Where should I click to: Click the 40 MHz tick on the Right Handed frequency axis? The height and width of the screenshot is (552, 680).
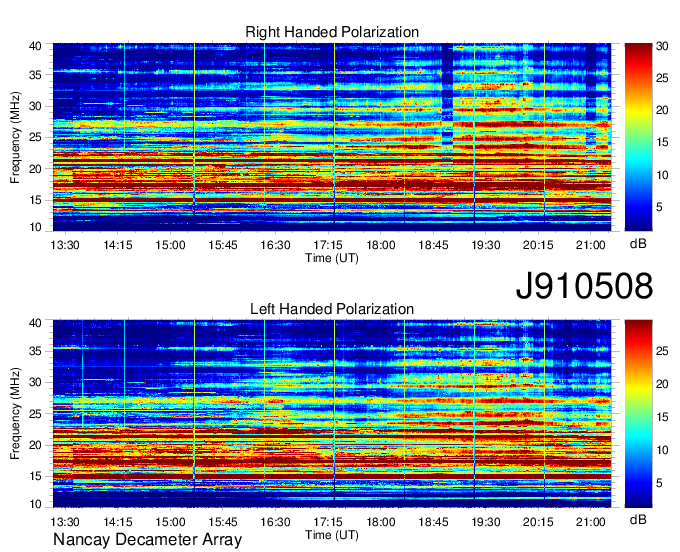pyautogui.click(x=35, y=46)
